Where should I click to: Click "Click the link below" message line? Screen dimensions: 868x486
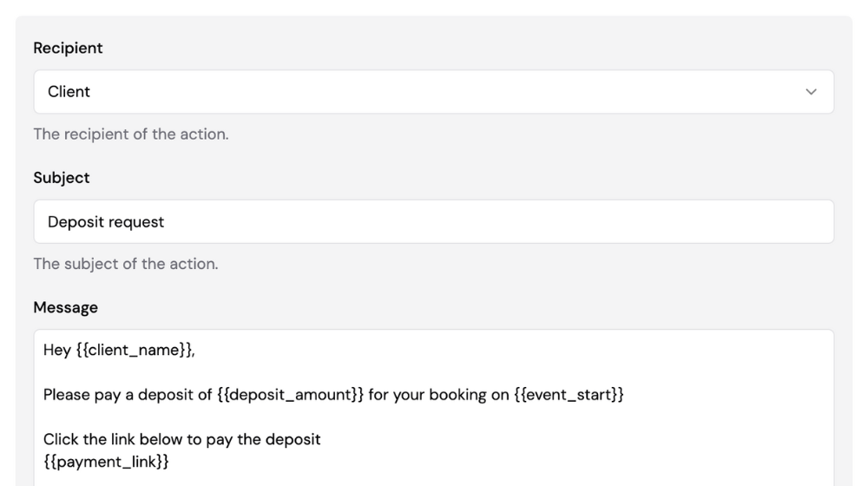(x=181, y=439)
